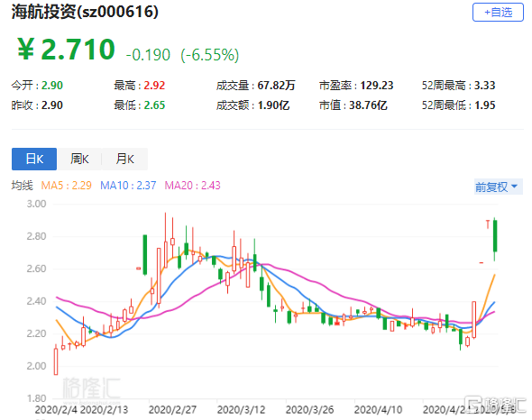Click the 2020/2/13 date axis label
This screenshot has width=532, height=420.
point(104,409)
